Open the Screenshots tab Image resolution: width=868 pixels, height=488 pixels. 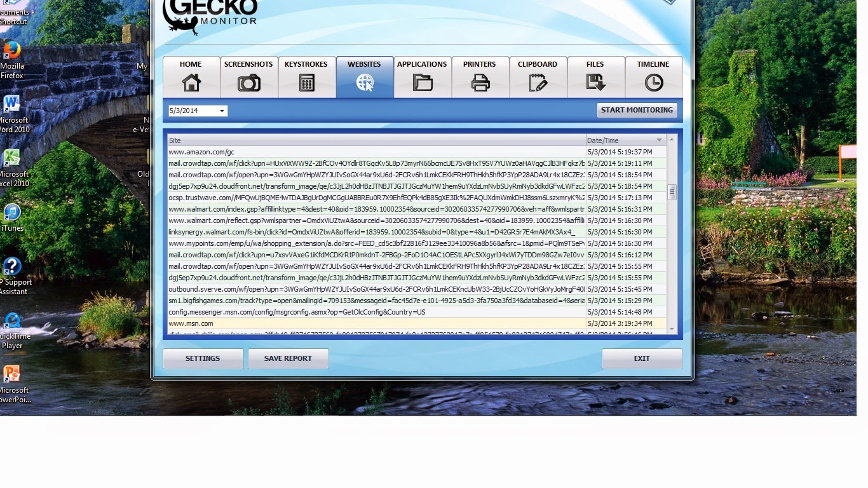click(248, 77)
